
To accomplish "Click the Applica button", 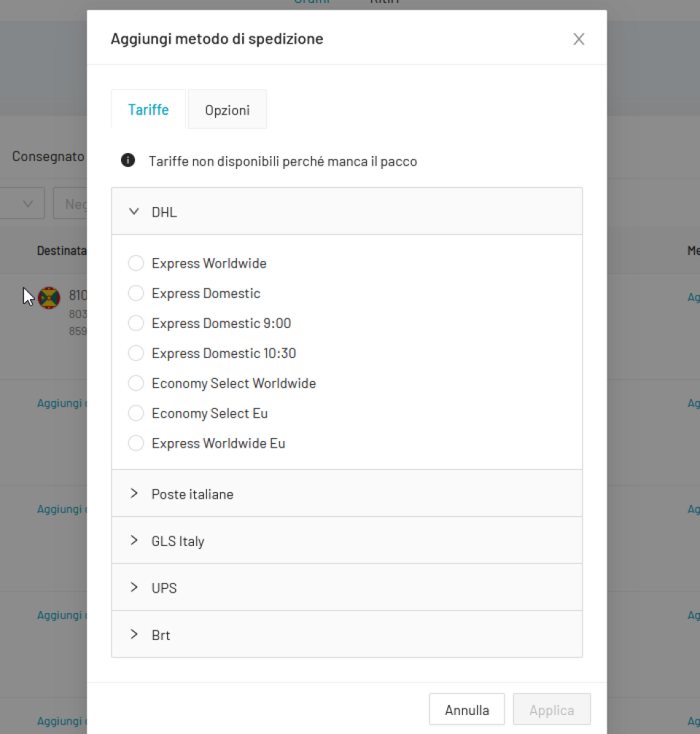I will pos(551,710).
